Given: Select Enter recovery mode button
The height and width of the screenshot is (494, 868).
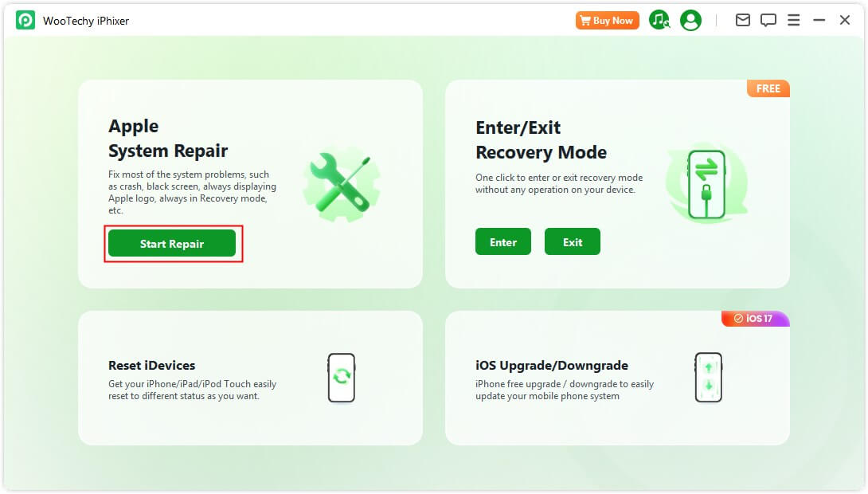Looking at the screenshot, I should pyautogui.click(x=502, y=242).
